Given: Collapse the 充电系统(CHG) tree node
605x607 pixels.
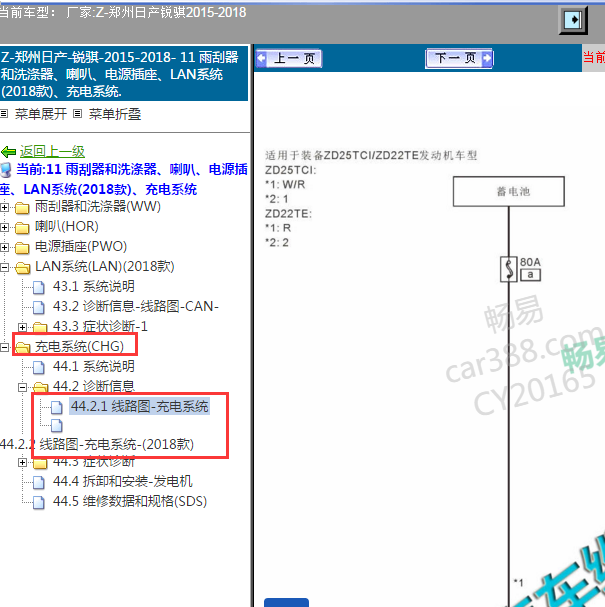Looking at the screenshot, I should pos(4,347).
